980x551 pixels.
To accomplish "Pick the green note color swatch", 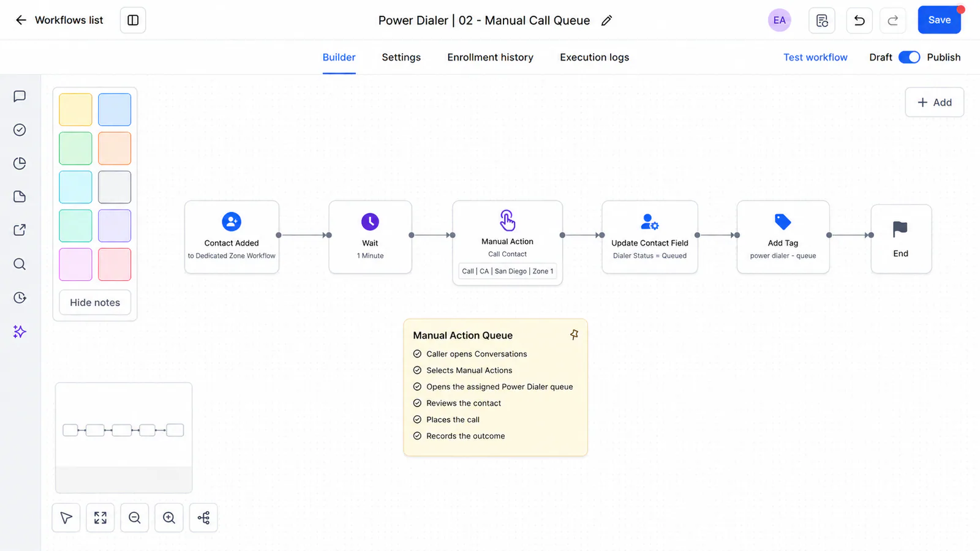I will [75, 148].
